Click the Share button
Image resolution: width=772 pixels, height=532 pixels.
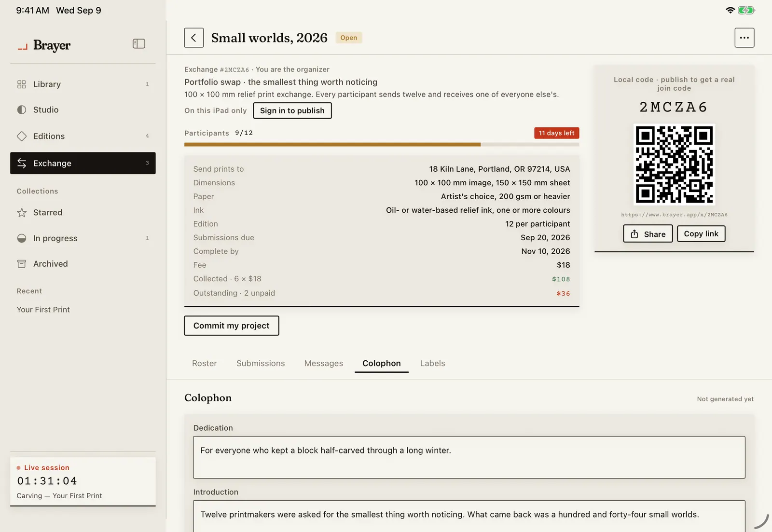click(648, 234)
